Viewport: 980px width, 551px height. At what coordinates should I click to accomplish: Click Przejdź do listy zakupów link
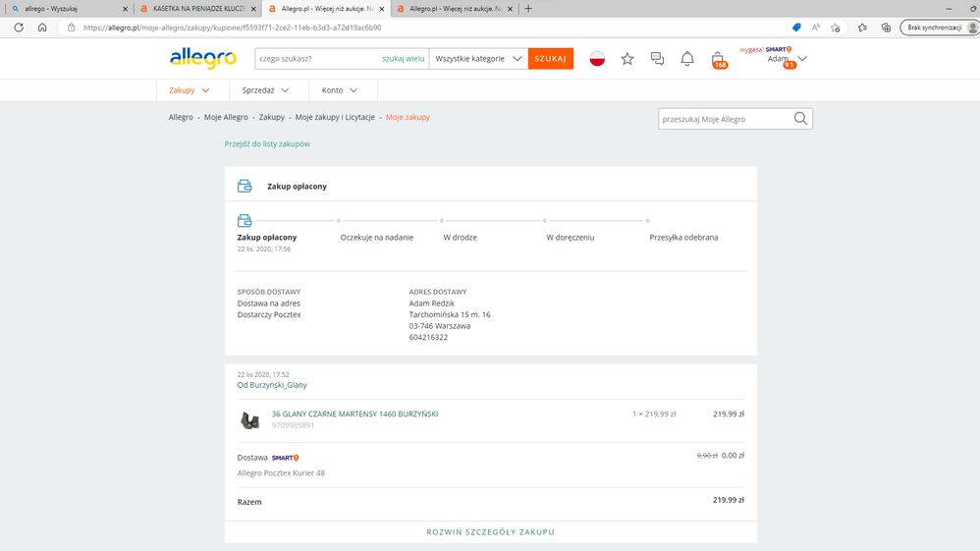pyautogui.click(x=267, y=144)
